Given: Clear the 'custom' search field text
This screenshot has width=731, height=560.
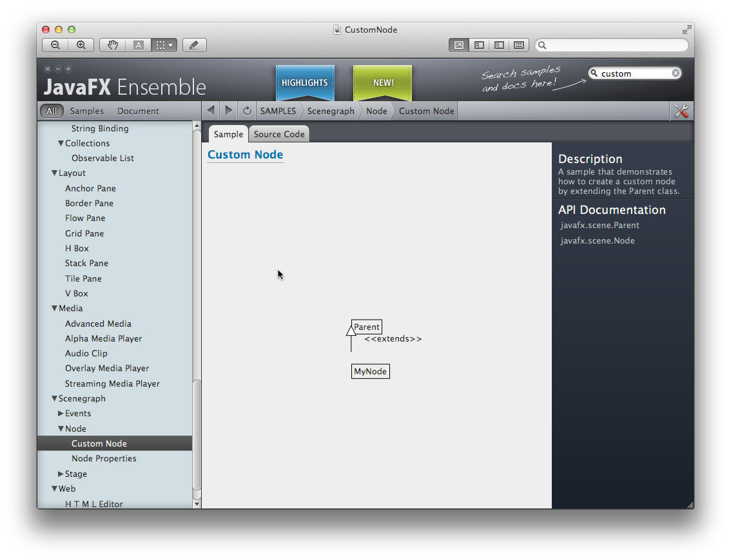Looking at the screenshot, I should pos(676,73).
